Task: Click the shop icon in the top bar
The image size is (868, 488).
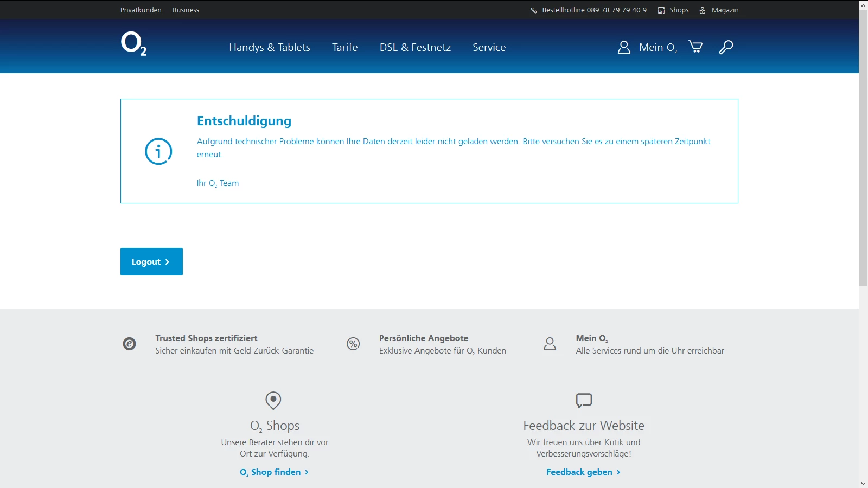Action: pyautogui.click(x=661, y=10)
